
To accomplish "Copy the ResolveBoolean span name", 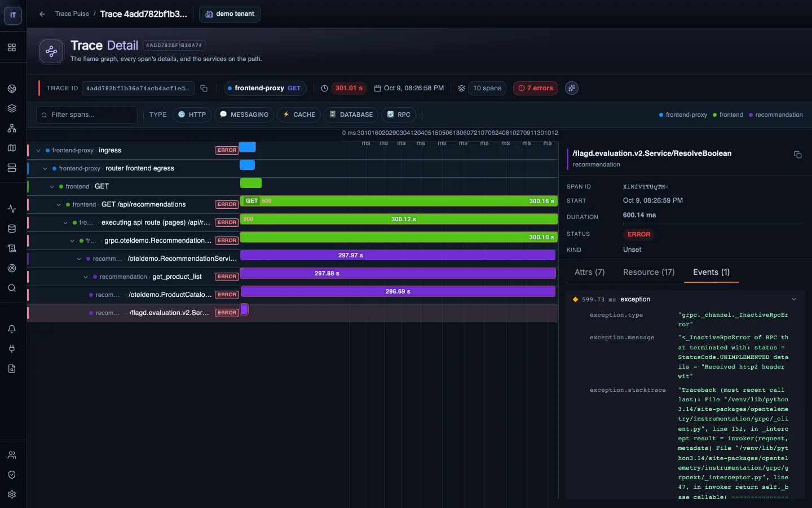I will (x=797, y=155).
